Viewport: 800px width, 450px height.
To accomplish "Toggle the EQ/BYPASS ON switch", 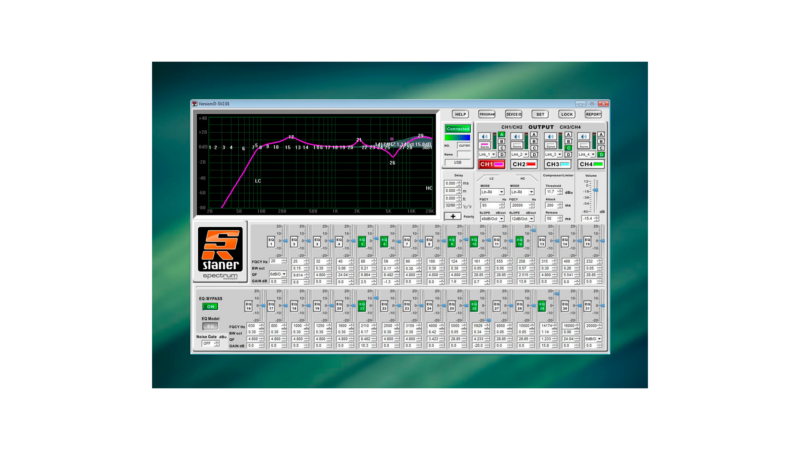I will point(211,306).
